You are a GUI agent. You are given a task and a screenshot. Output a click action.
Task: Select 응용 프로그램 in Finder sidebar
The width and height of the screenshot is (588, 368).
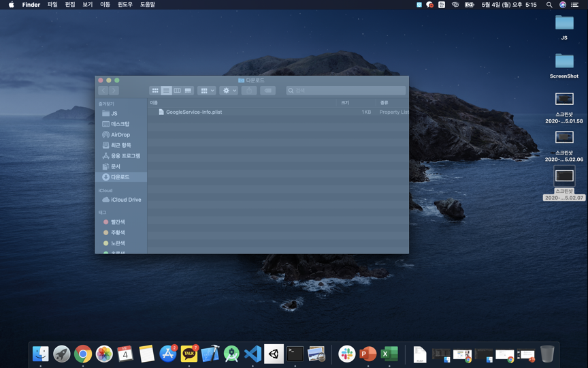point(121,155)
